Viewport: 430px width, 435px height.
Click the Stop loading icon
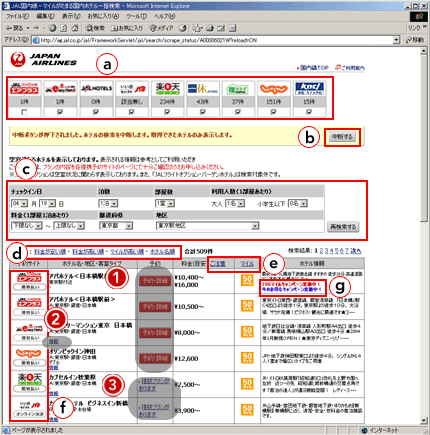pos(52,28)
